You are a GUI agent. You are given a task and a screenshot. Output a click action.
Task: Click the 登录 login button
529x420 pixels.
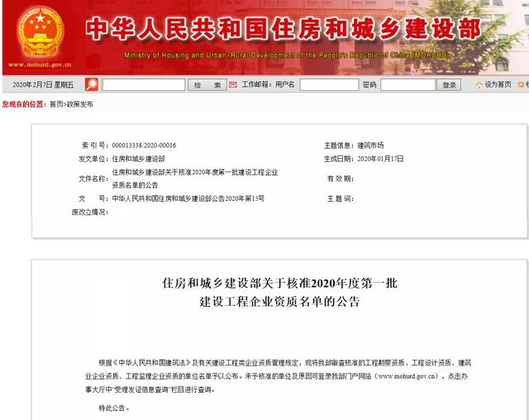click(449, 84)
